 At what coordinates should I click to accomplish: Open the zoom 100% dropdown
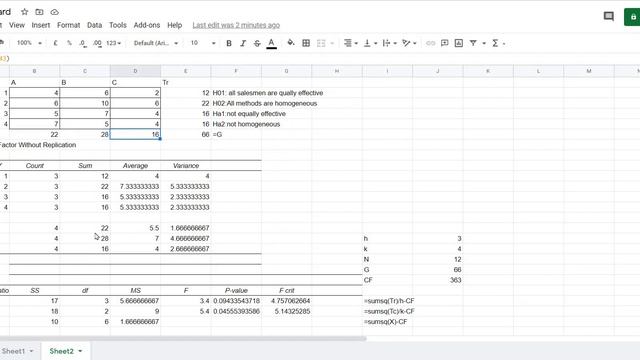point(29,43)
